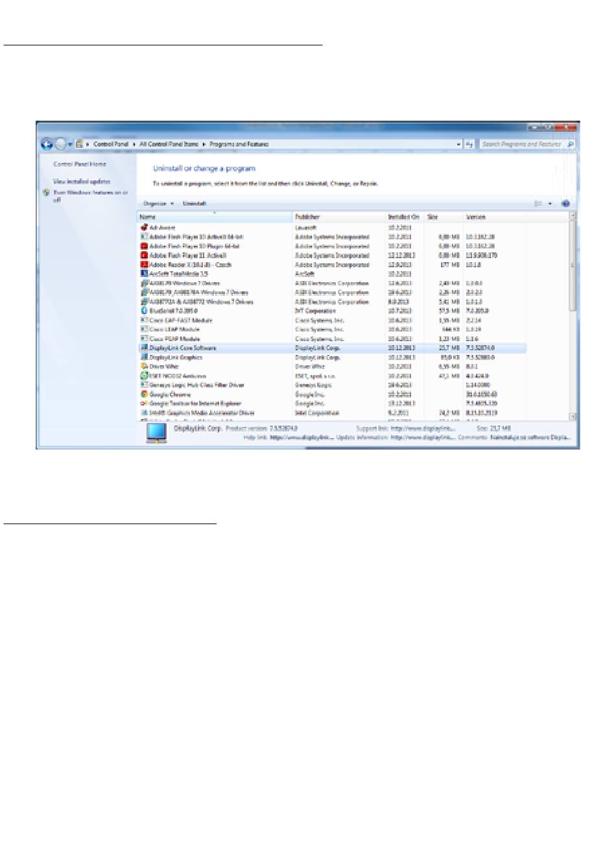Click the Genesys Logic Hub Class Filter Driver icon
616x844 pixels.
coord(144,385)
